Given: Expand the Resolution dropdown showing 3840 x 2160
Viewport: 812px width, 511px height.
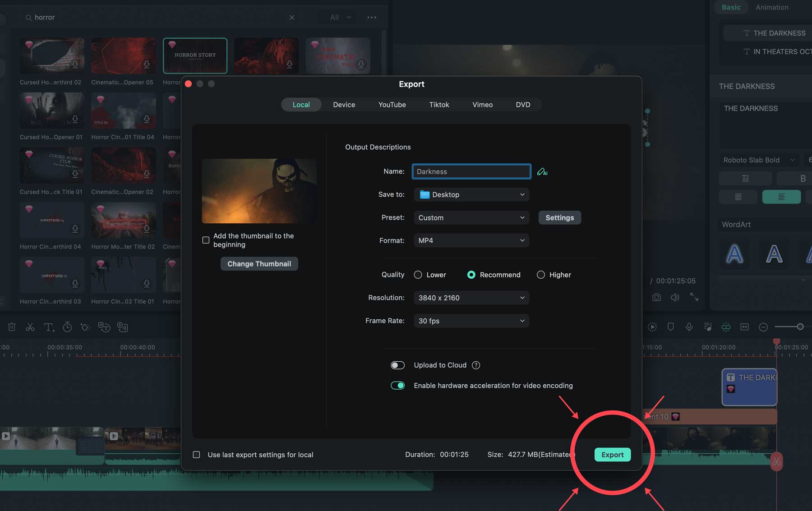Looking at the screenshot, I should (471, 298).
